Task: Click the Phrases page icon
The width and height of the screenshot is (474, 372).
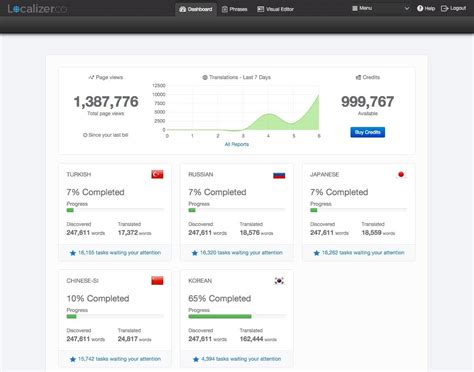Action: pyautogui.click(x=225, y=9)
